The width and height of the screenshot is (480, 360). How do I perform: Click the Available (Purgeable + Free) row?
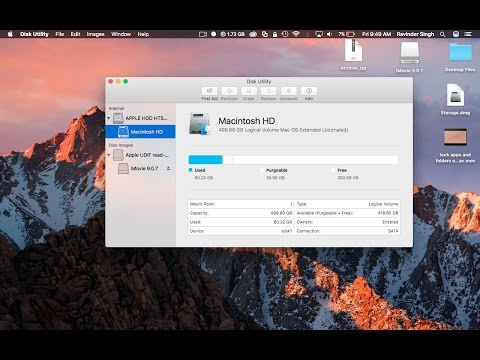pos(347,213)
